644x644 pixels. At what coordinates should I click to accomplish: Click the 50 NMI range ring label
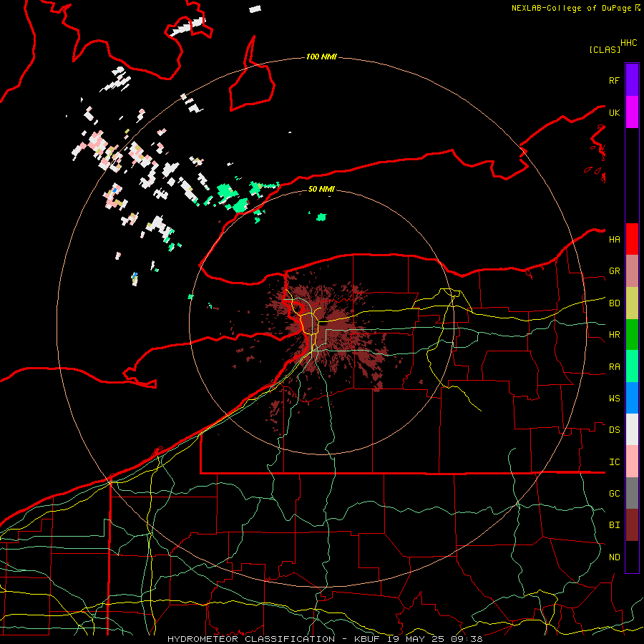[321, 189]
